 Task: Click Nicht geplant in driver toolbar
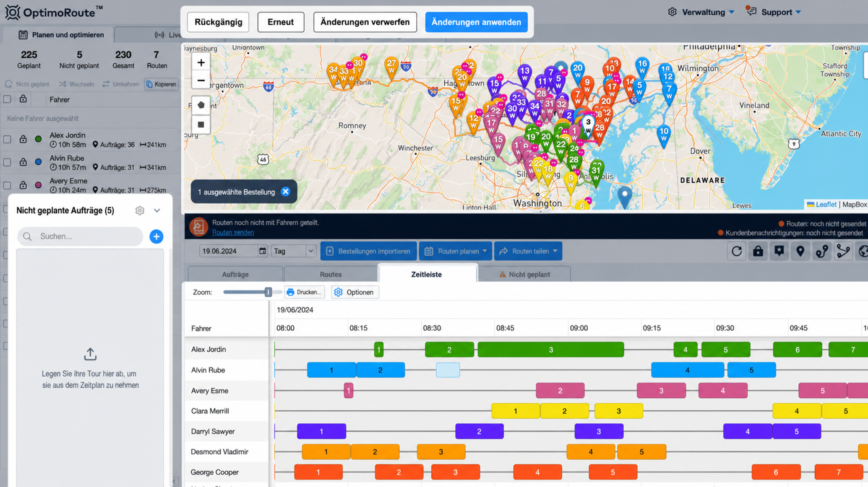tap(27, 84)
